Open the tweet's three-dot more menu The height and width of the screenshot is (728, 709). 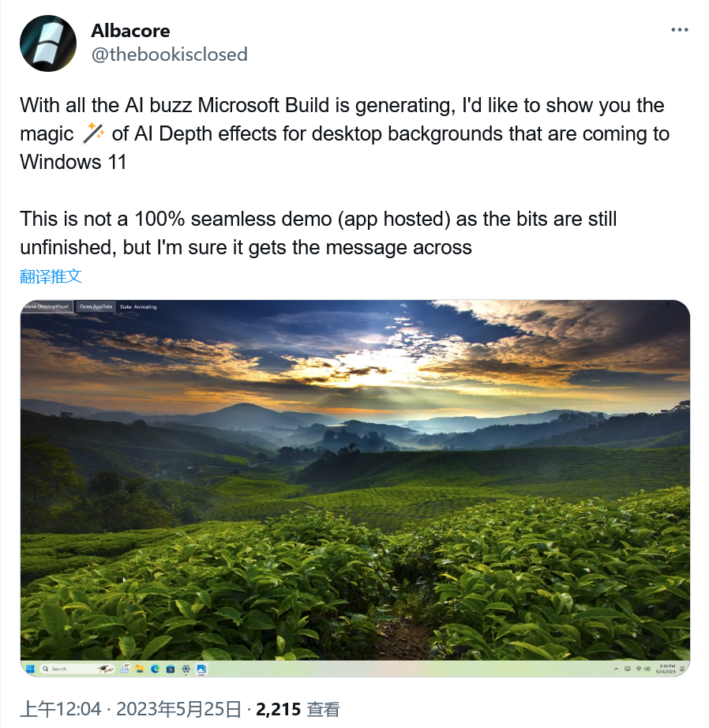(x=679, y=30)
